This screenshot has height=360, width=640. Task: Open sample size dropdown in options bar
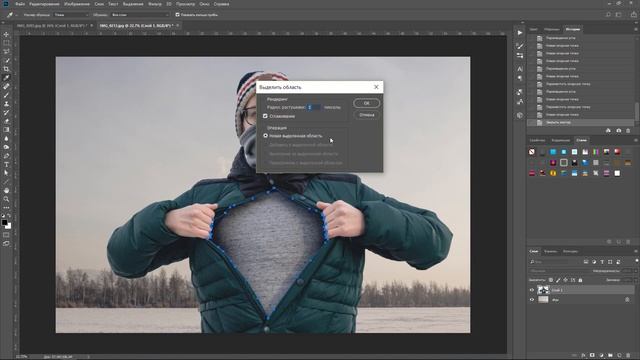coord(71,15)
